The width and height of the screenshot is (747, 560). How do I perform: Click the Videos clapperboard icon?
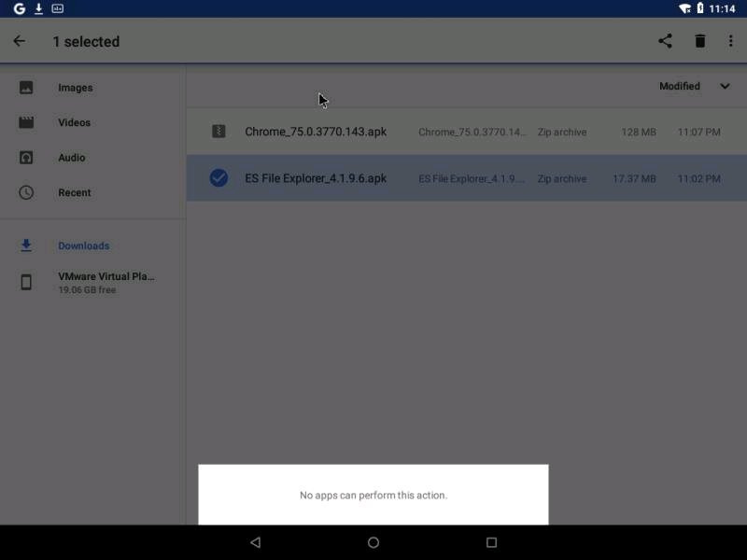click(26, 122)
